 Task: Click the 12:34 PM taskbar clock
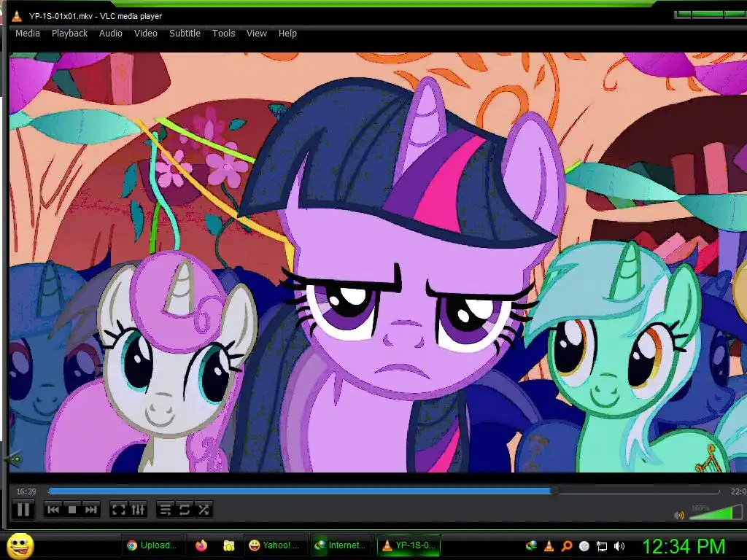[684, 546]
